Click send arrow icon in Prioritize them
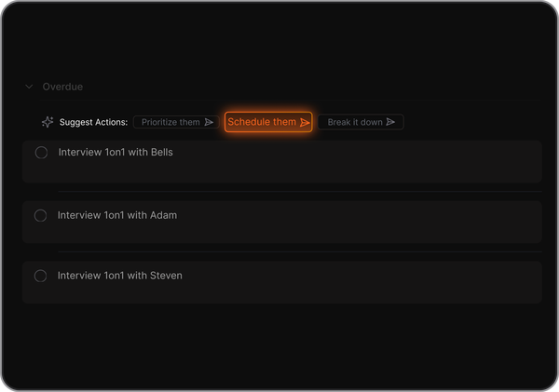The width and height of the screenshot is (559, 392). coord(209,122)
